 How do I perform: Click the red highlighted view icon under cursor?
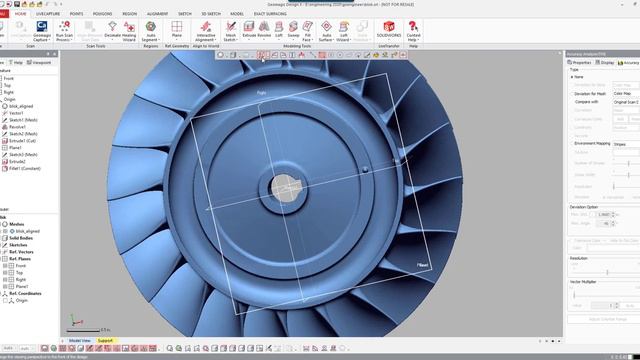click(x=261, y=55)
